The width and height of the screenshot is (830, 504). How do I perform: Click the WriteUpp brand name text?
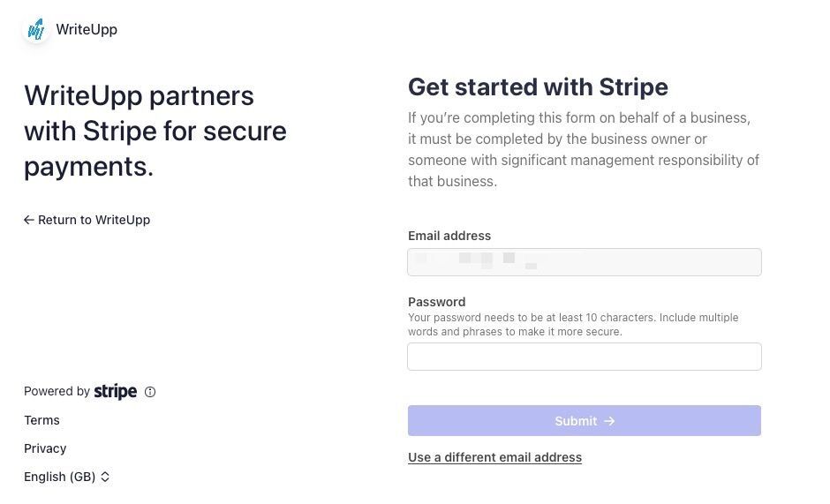pos(87,30)
